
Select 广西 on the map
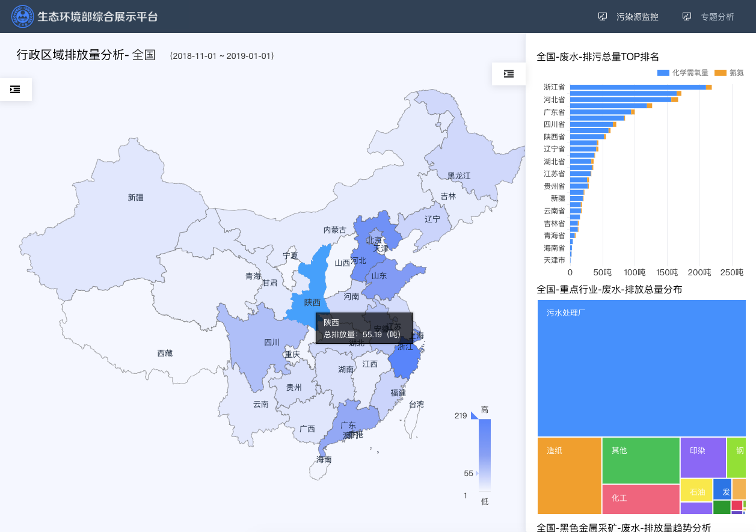point(307,429)
